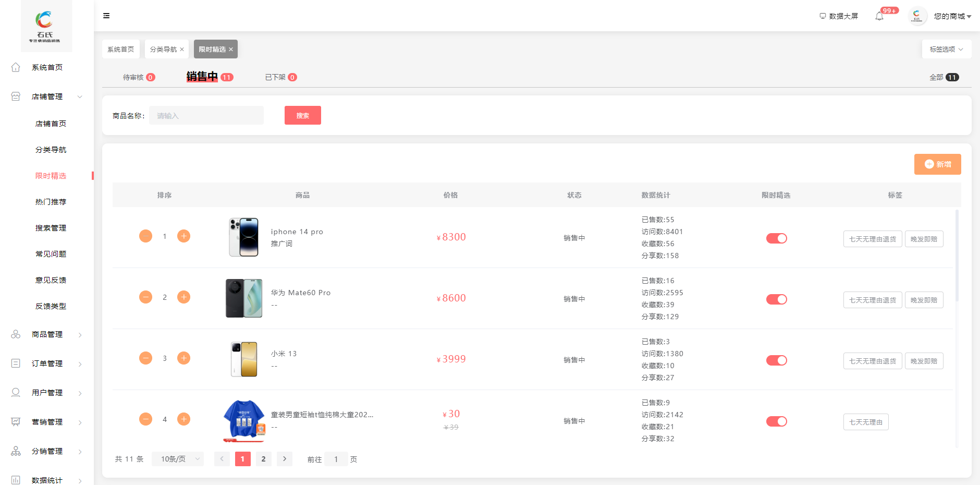Expand the 商品管理 menu
Screen dimensions: 980x485
[47, 334]
